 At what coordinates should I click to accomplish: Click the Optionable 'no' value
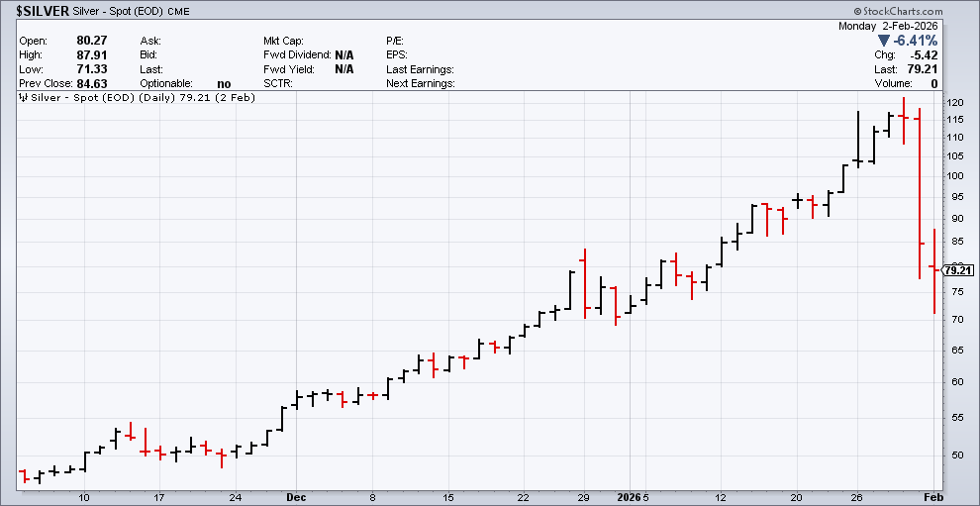pyautogui.click(x=224, y=83)
